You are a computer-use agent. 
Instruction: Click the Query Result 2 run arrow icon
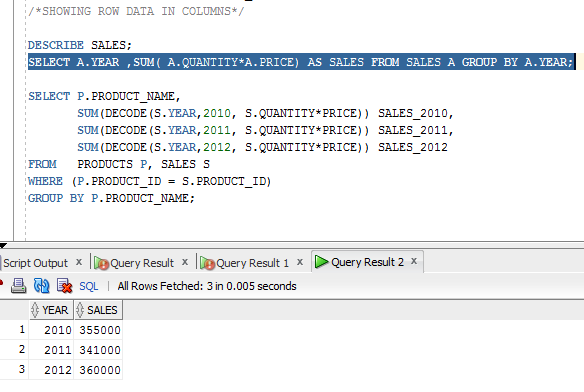click(x=321, y=262)
